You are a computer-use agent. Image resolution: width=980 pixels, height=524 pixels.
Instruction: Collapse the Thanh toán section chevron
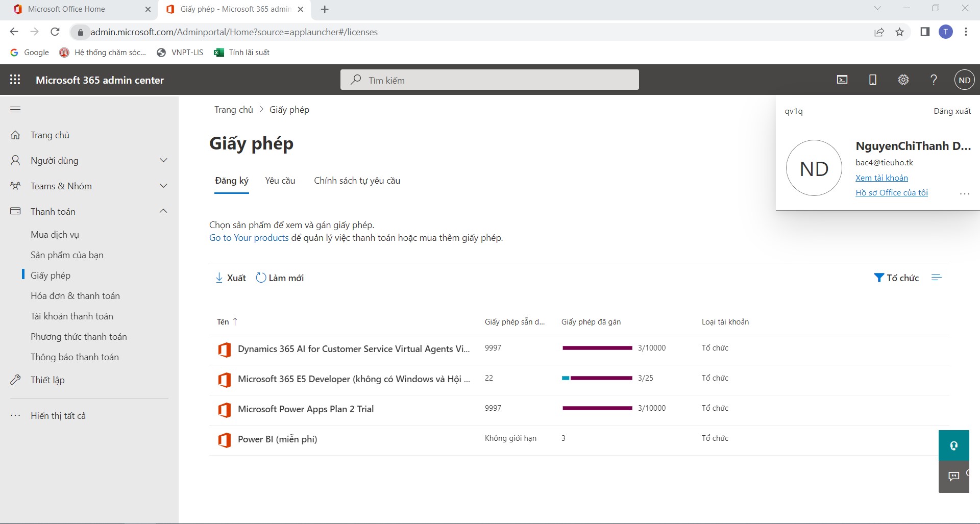tap(163, 211)
